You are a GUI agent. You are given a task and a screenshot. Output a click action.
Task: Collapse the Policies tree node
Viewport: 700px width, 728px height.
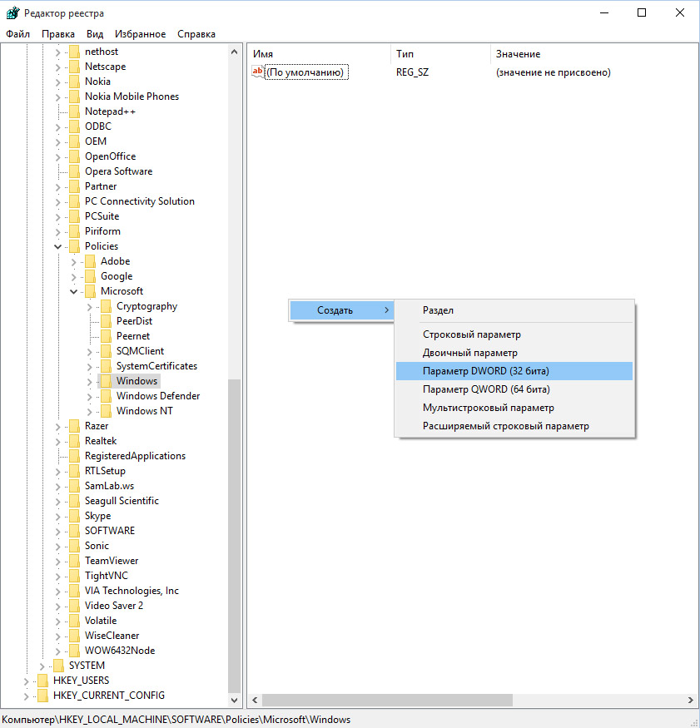(58, 246)
